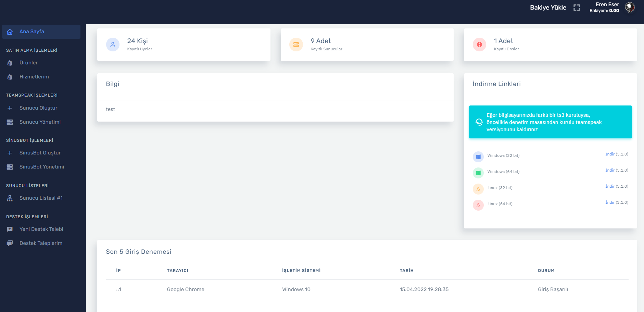Click the fullscreen toggle icon in header
This screenshot has width=644, height=312.
point(577,8)
